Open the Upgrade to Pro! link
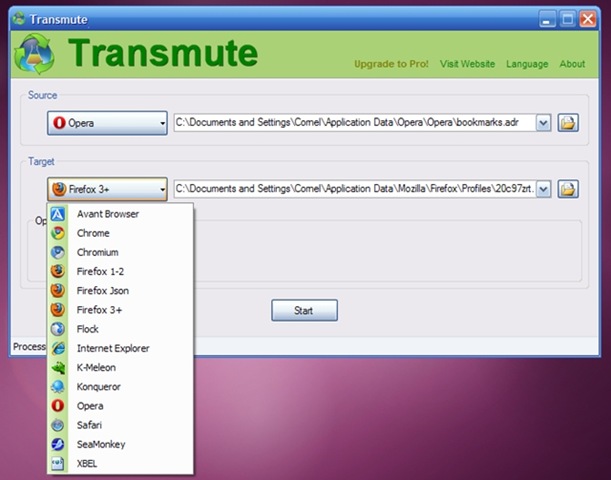 pyautogui.click(x=391, y=64)
